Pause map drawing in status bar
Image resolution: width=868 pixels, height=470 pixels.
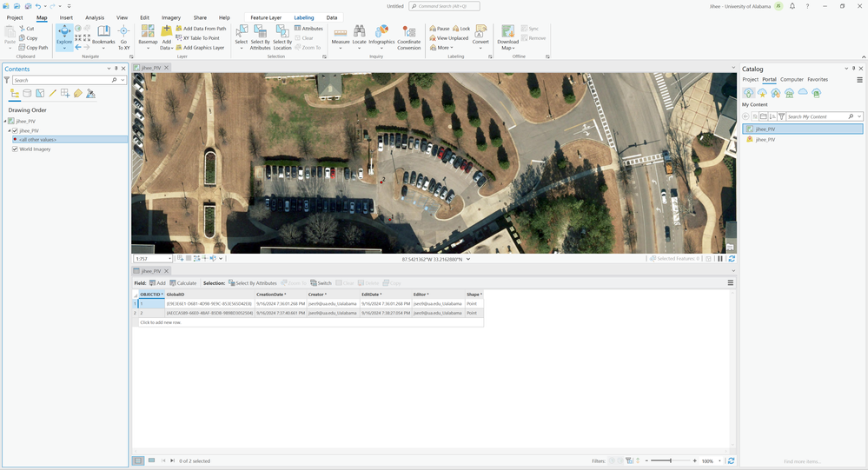(720, 259)
